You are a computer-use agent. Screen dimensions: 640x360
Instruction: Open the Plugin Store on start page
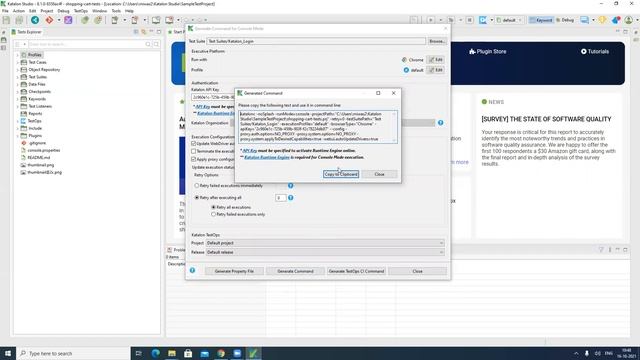click(x=488, y=51)
